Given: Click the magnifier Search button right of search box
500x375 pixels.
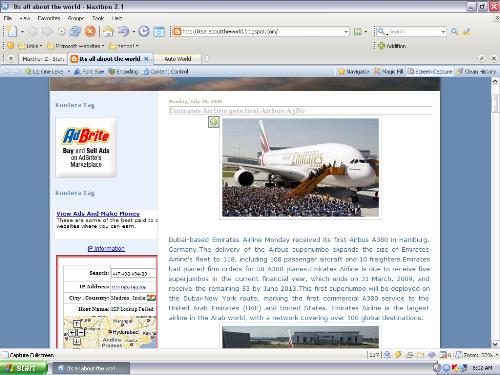Looking at the screenshot, I should (x=454, y=31).
